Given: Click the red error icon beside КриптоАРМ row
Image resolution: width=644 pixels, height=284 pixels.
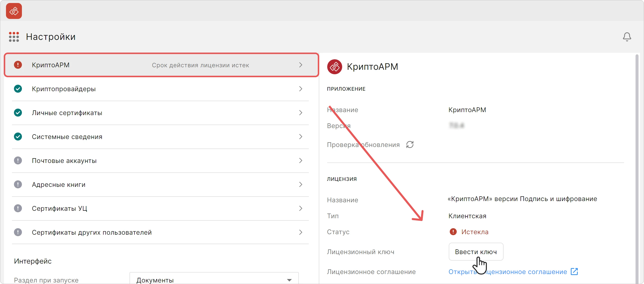Looking at the screenshot, I should pyautogui.click(x=18, y=65).
